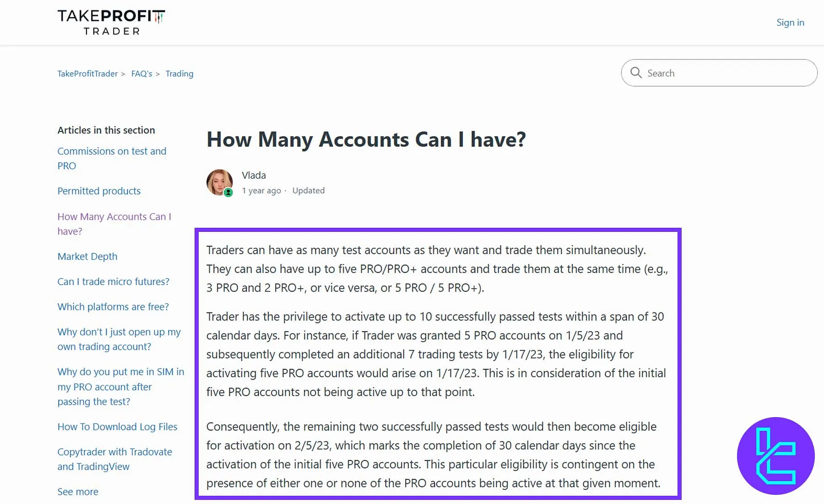
Task: Open Can I trade micro futures article
Action: coord(113,281)
